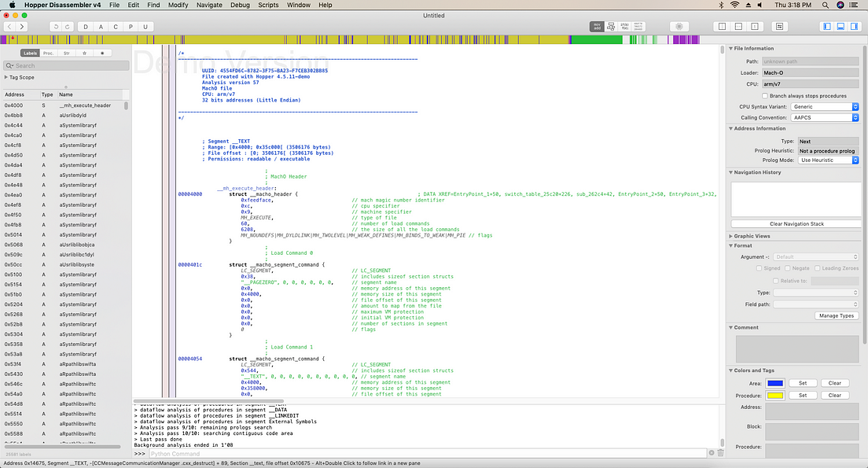
Task: Open Calling Convention AAPCS dropdown
Action: [824, 117]
